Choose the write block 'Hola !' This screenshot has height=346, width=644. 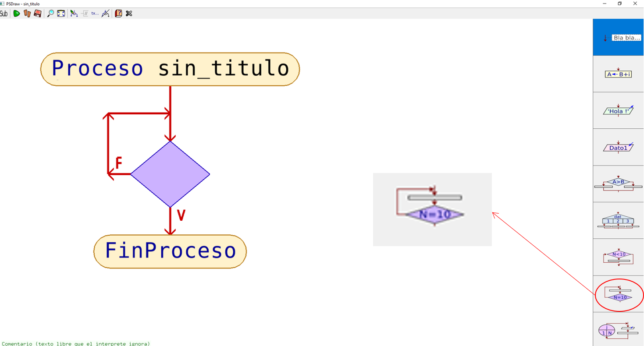(x=618, y=111)
